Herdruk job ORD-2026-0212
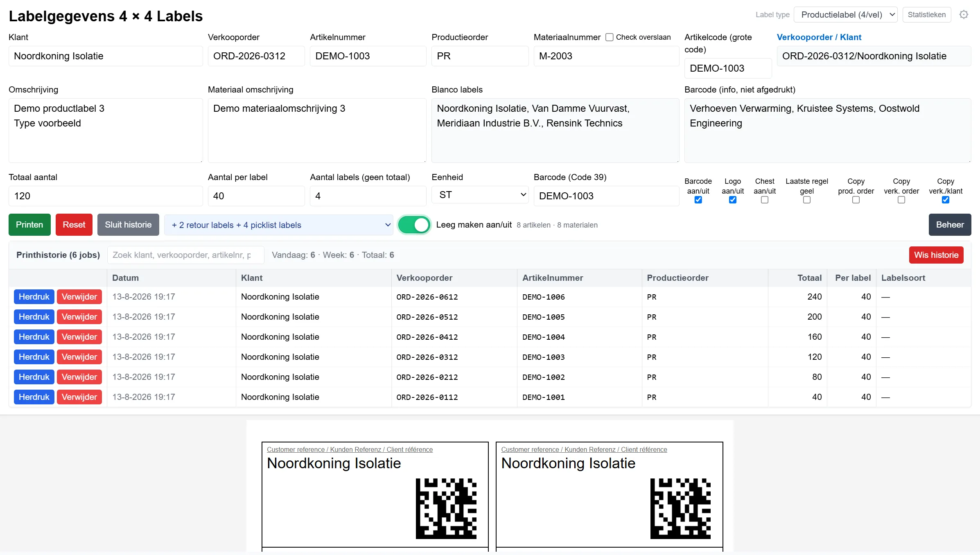980x555 pixels. pyautogui.click(x=34, y=377)
